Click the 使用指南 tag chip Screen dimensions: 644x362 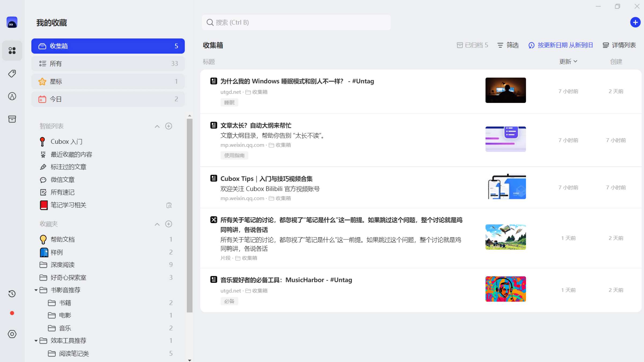234,155
